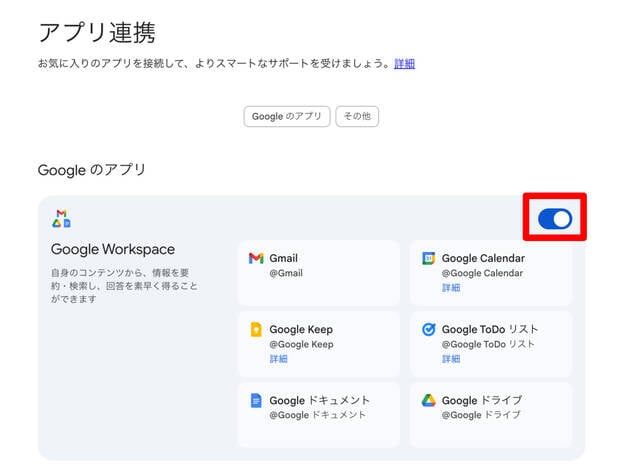Click the @Google ドキュメント handle text
This screenshot has height=471, width=640.
click(318, 415)
